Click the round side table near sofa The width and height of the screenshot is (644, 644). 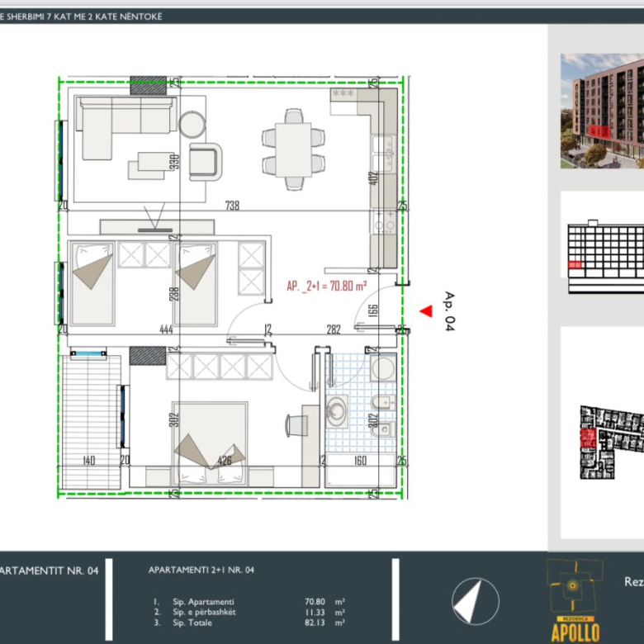coord(193,124)
